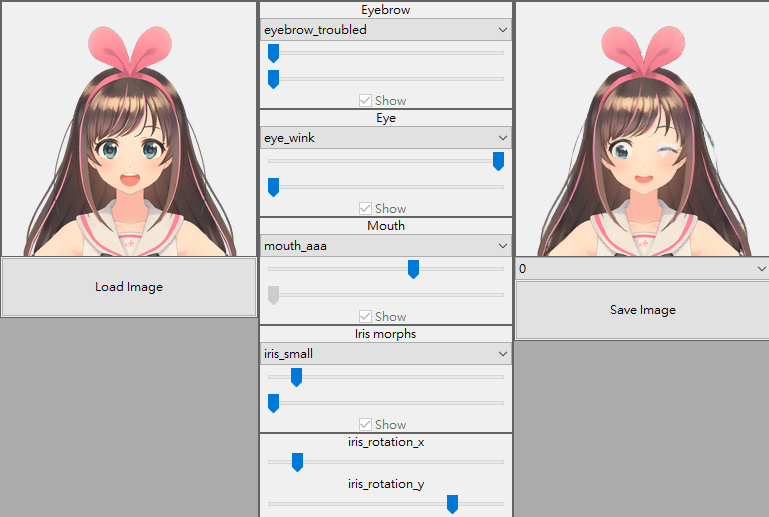769x517 pixels.
Task: Click the Iris morphs section label
Action: (x=385, y=334)
